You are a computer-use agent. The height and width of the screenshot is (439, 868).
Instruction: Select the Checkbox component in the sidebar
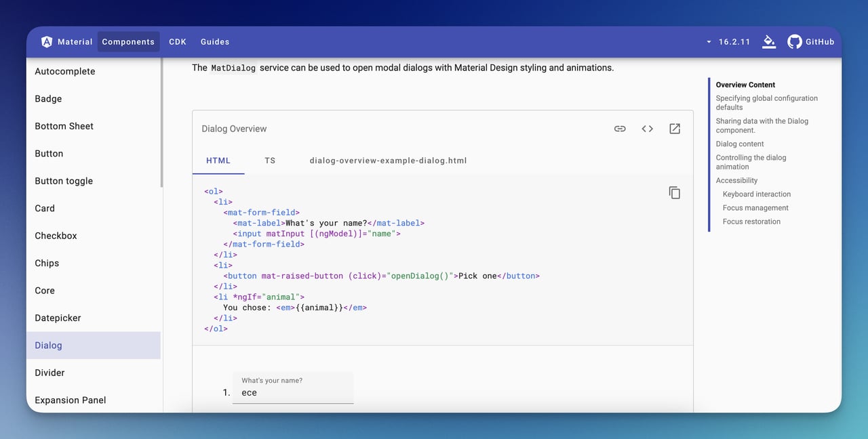(54, 235)
